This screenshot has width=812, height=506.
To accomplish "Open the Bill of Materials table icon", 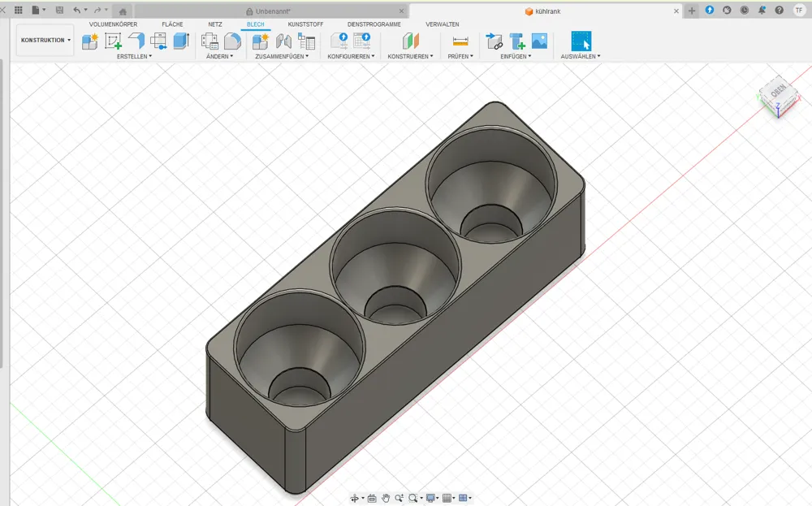I will (307, 41).
